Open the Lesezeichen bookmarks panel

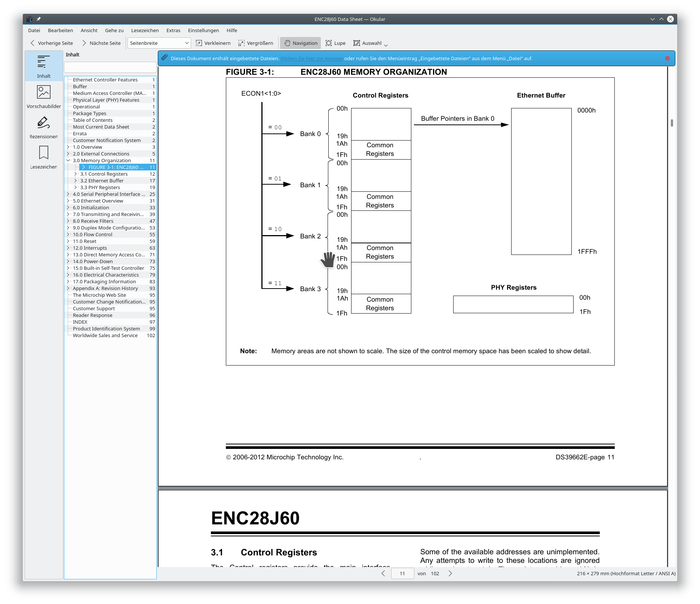point(44,157)
